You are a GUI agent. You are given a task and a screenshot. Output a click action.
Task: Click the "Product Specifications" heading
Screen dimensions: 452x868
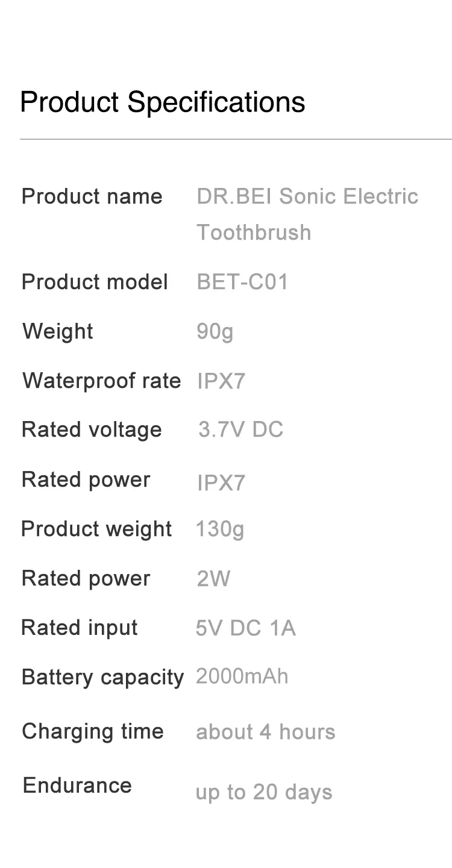pos(163,102)
